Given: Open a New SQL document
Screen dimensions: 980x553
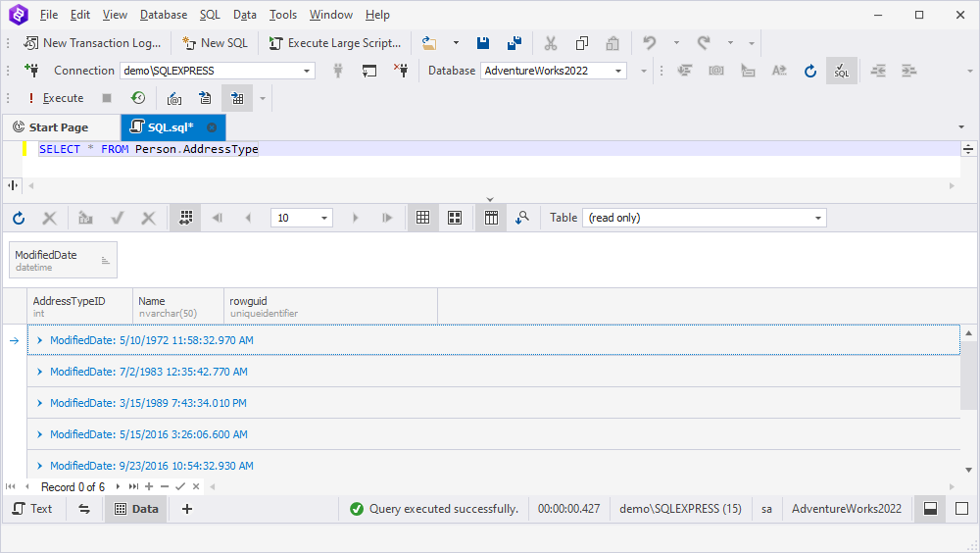Looking at the screenshot, I should click(215, 43).
